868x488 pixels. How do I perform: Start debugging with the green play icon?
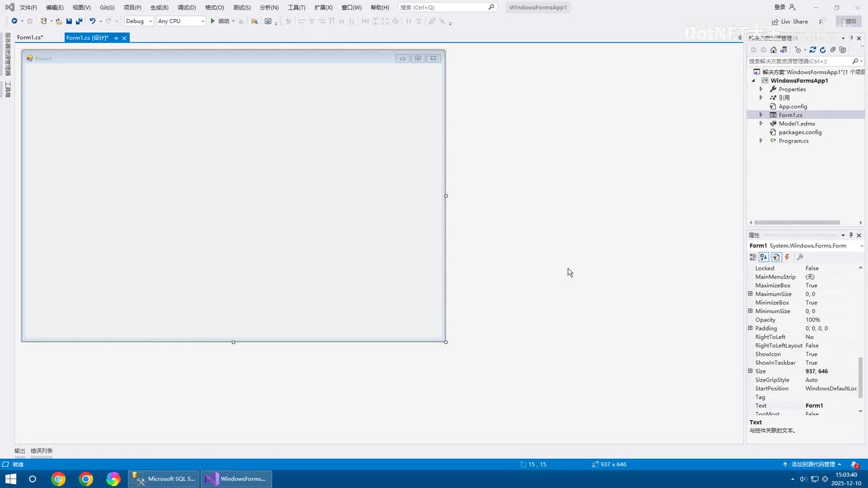tap(212, 21)
